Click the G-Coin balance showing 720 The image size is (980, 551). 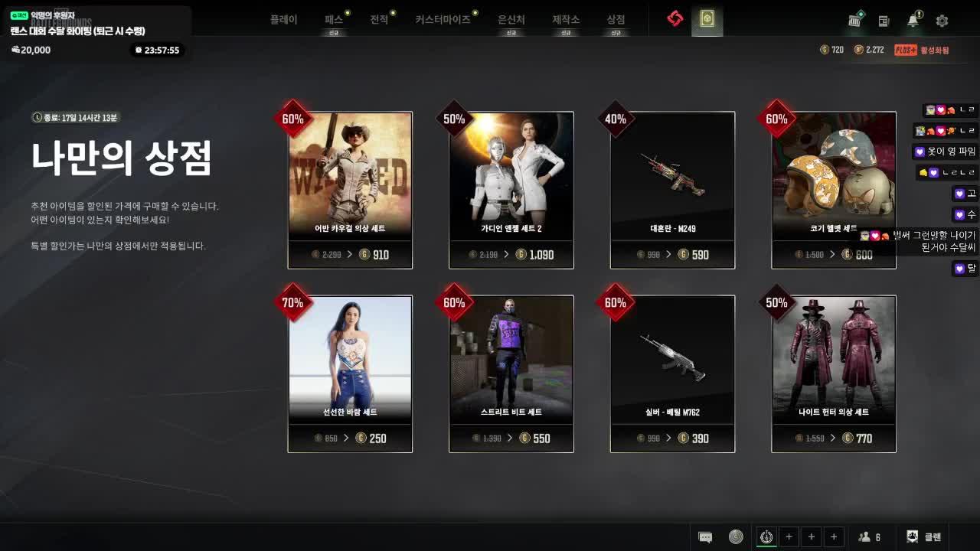tap(828, 49)
